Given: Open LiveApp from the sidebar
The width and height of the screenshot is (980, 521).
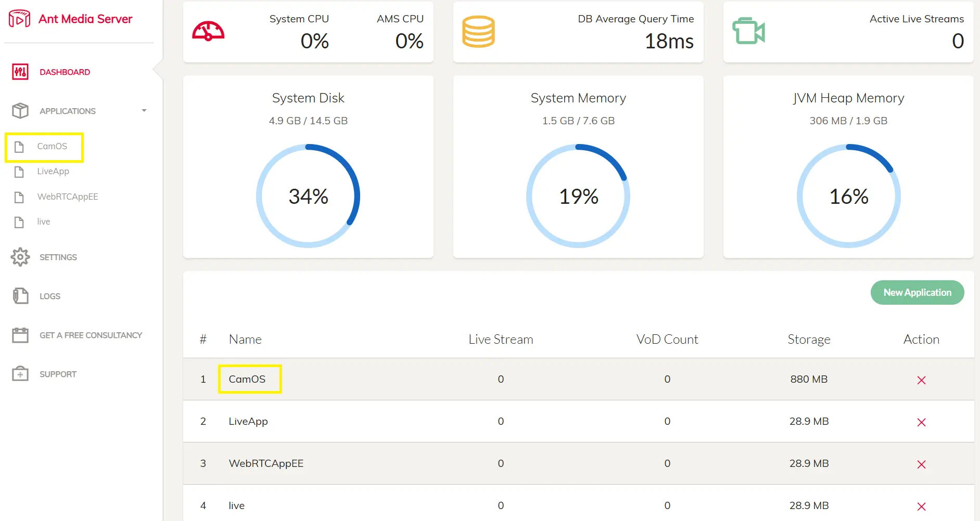Looking at the screenshot, I should [53, 171].
